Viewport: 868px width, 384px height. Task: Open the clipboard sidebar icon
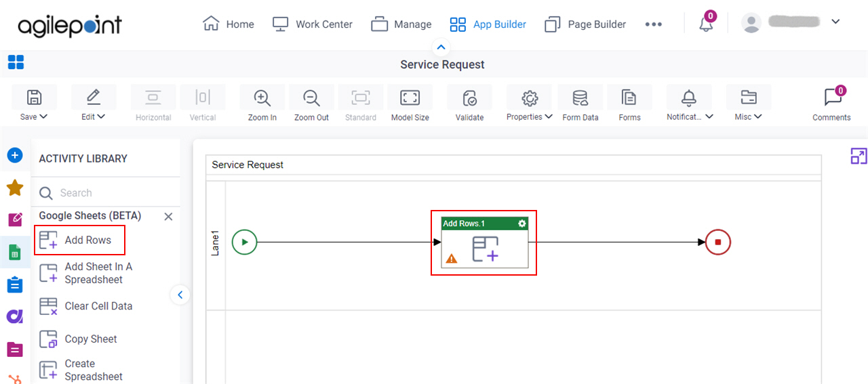(15, 284)
